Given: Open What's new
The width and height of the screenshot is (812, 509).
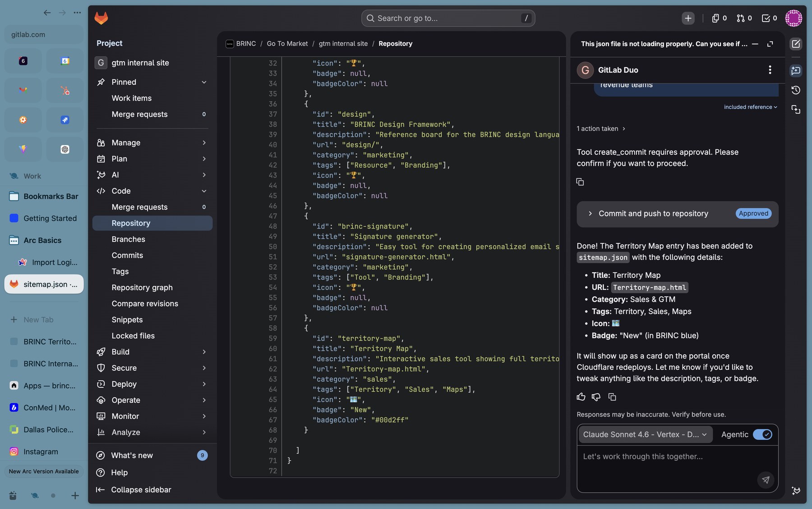Looking at the screenshot, I should [x=152, y=455].
